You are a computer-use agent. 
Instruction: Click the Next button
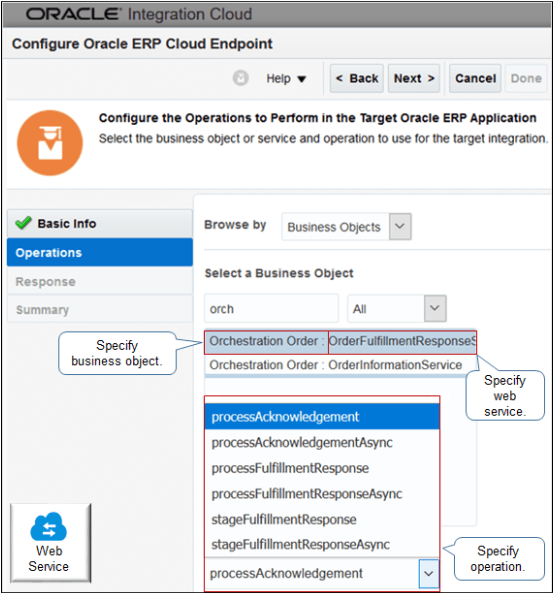click(414, 78)
